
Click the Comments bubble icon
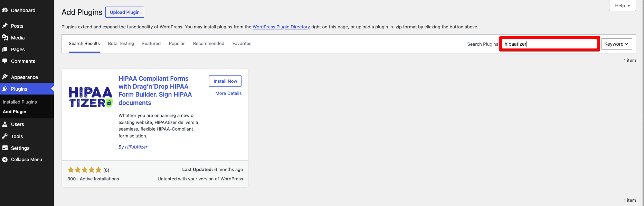click(5, 61)
